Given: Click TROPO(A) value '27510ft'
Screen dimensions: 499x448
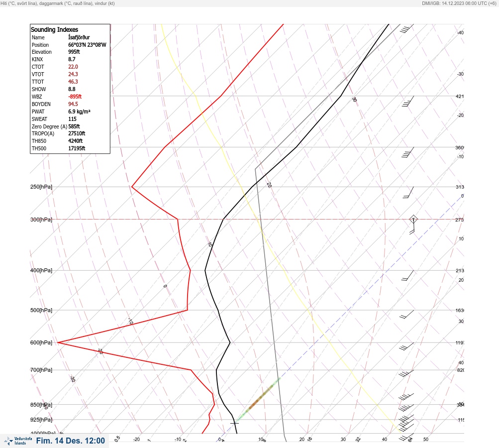Looking at the screenshot, I should tap(77, 133).
